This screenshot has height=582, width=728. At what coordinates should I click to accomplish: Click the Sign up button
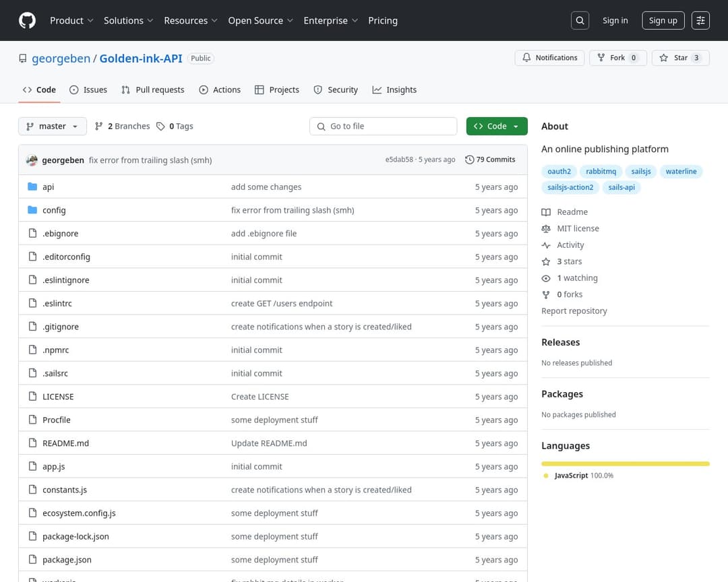point(663,20)
